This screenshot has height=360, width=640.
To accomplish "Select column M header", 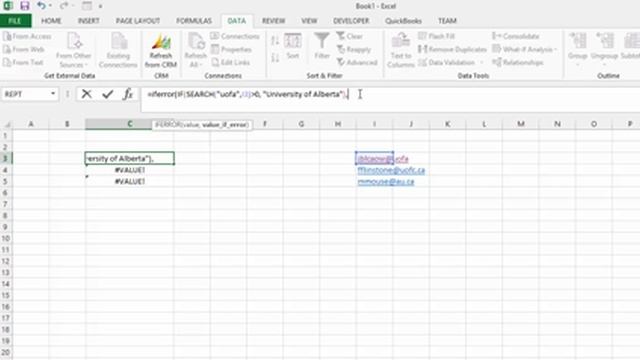I will [x=521, y=124].
